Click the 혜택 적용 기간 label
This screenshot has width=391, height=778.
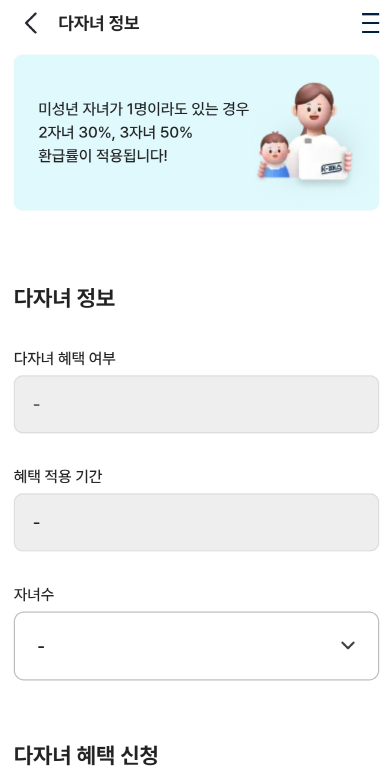coord(58,476)
